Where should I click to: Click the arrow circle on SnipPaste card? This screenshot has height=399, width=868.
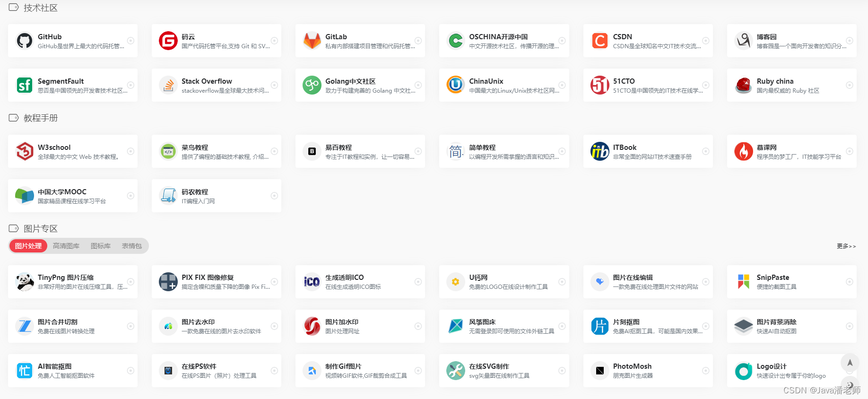[850, 282]
